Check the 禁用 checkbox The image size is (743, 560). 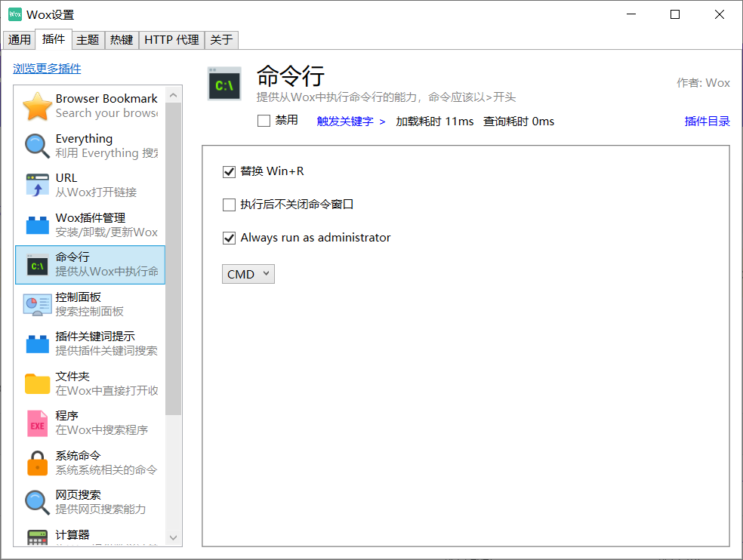click(264, 120)
